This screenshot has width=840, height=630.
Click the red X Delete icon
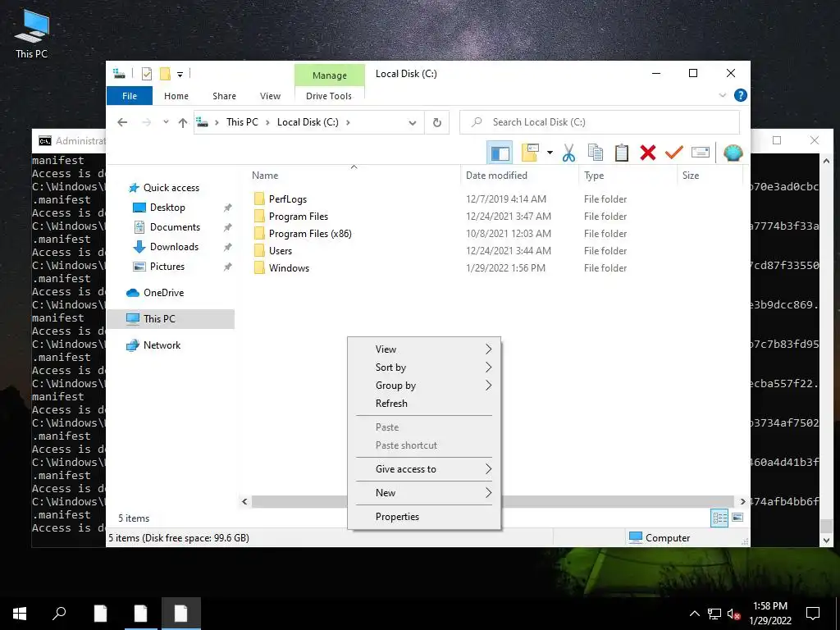point(648,153)
